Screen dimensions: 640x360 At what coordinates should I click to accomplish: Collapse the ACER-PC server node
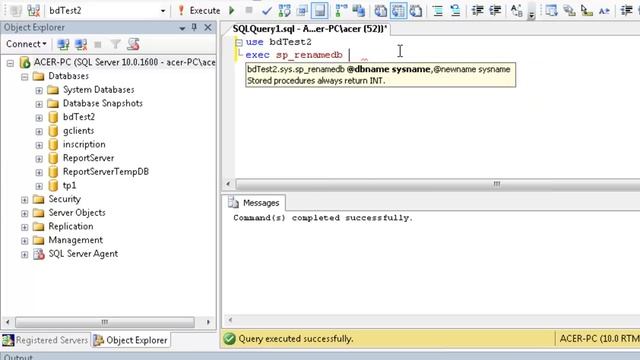(x=10, y=63)
